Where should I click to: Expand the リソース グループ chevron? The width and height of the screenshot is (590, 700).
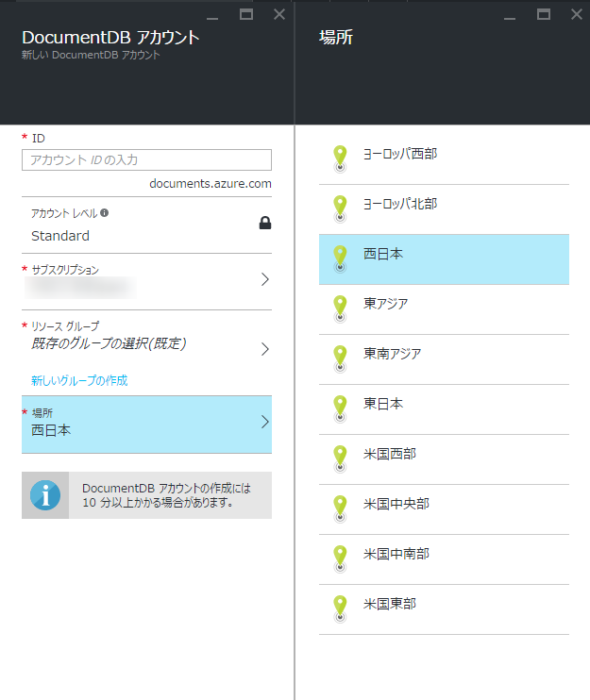click(x=265, y=349)
